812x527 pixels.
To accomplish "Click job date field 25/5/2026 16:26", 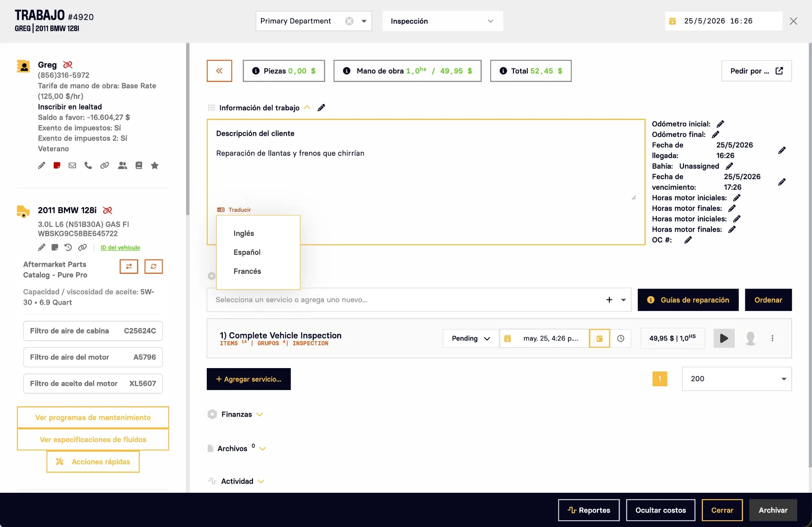I will pos(724,21).
